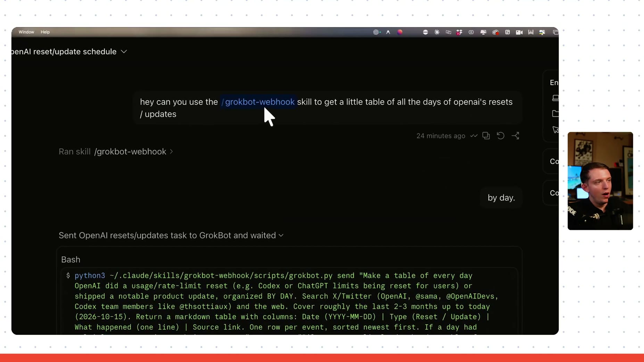This screenshot has width=644, height=362.
Task: Click the laptop icon in right panel
Action: [x=555, y=98]
